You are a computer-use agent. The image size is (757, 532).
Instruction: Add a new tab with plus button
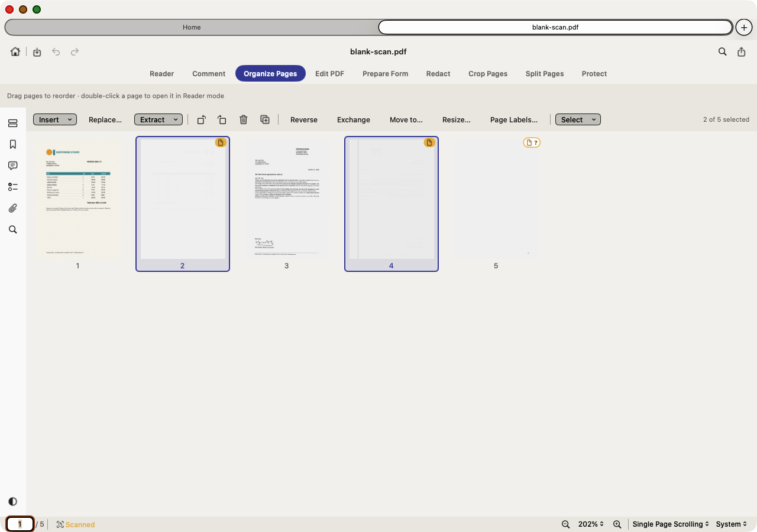click(744, 27)
